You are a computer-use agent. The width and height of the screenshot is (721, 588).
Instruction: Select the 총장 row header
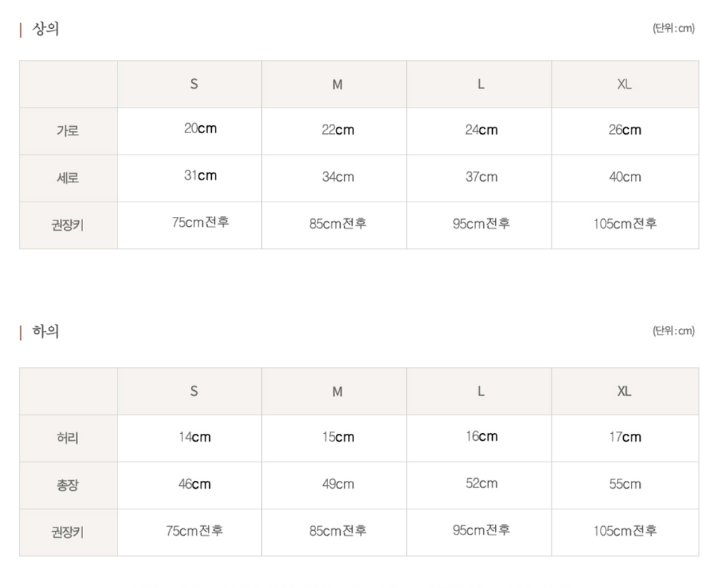68,485
